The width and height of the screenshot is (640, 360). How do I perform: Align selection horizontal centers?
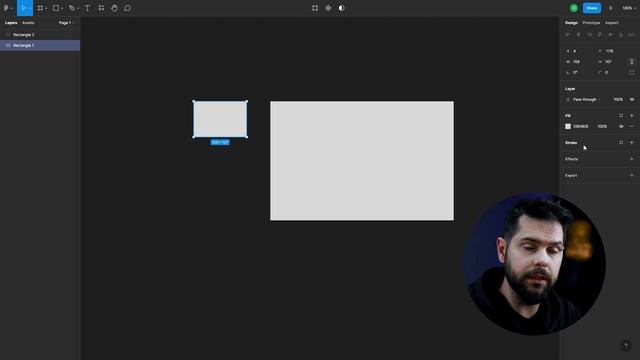[578, 35]
